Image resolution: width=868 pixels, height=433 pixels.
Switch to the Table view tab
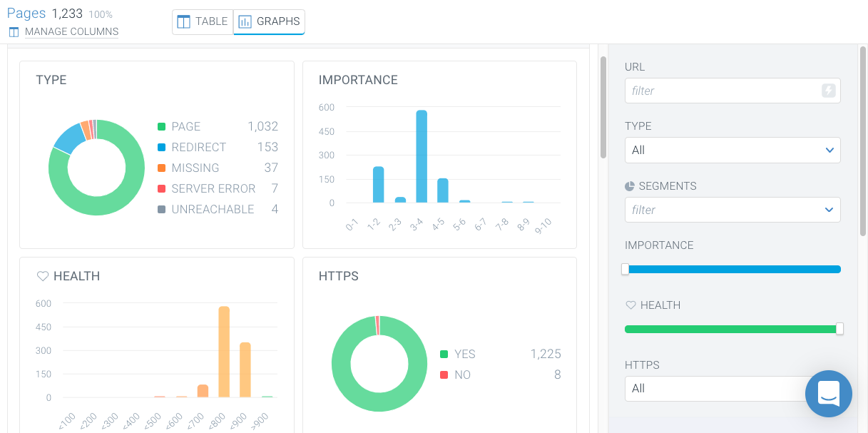pos(203,21)
